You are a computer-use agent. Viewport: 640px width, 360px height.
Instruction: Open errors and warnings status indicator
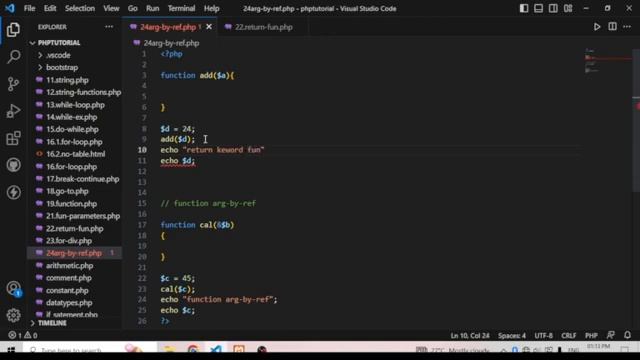(x=23, y=336)
